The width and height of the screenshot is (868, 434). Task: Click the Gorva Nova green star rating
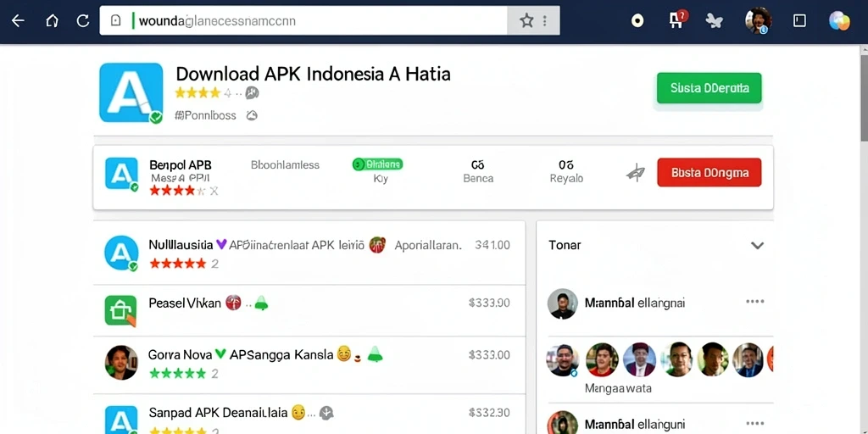178,374
